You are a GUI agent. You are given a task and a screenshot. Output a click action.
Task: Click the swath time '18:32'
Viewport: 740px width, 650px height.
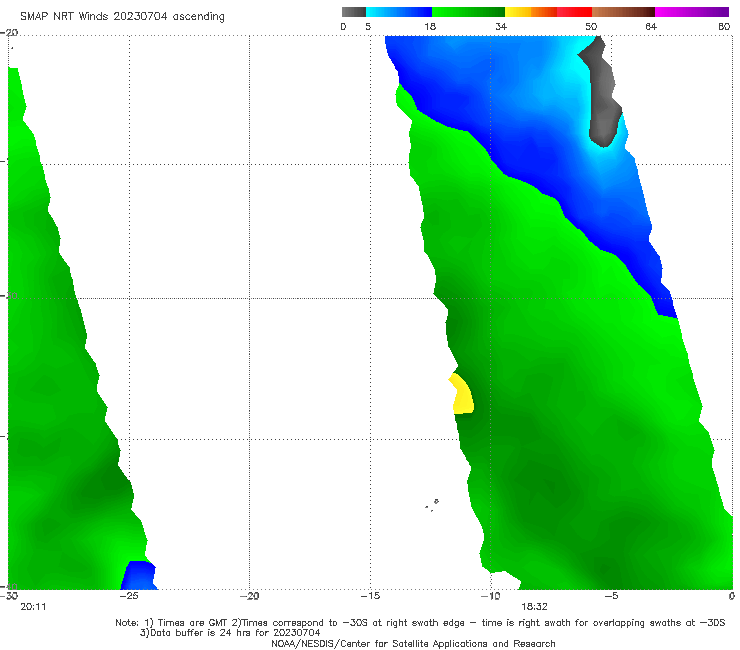(534, 607)
